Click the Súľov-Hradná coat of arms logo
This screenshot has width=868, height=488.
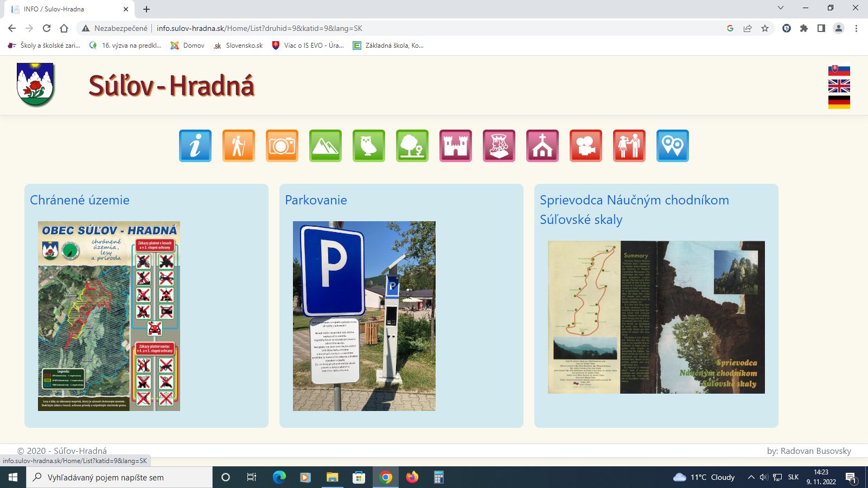36,85
